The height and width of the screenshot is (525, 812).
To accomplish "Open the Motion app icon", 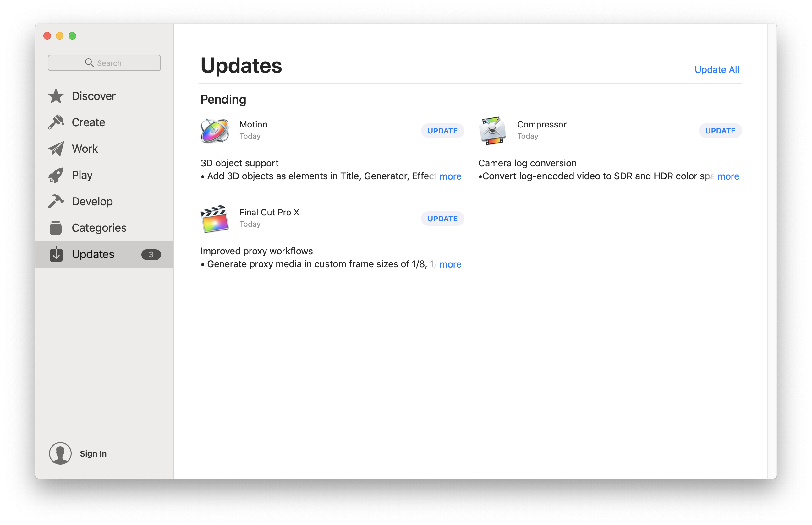I will pyautogui.click(x=215, y=131).
